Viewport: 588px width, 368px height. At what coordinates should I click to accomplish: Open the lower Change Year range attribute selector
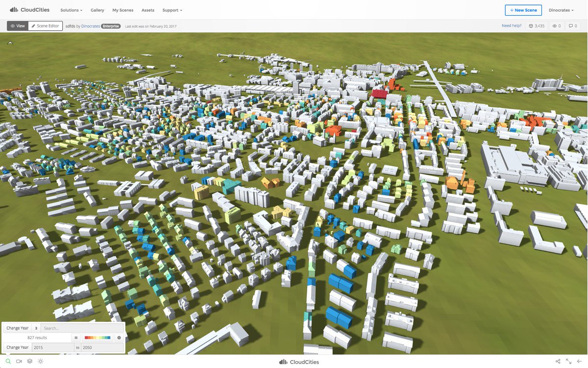click(x=17, y=347)
